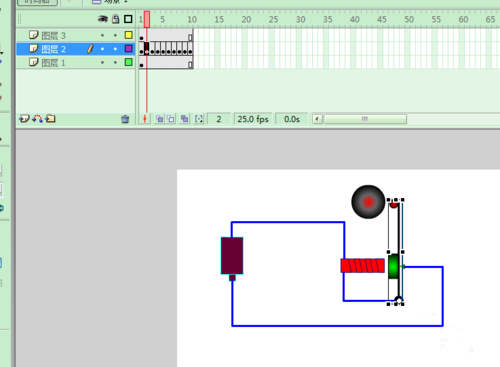Click frame 20 on the timeline ruler
The image size is (500, 367).
tap(246, 20)
